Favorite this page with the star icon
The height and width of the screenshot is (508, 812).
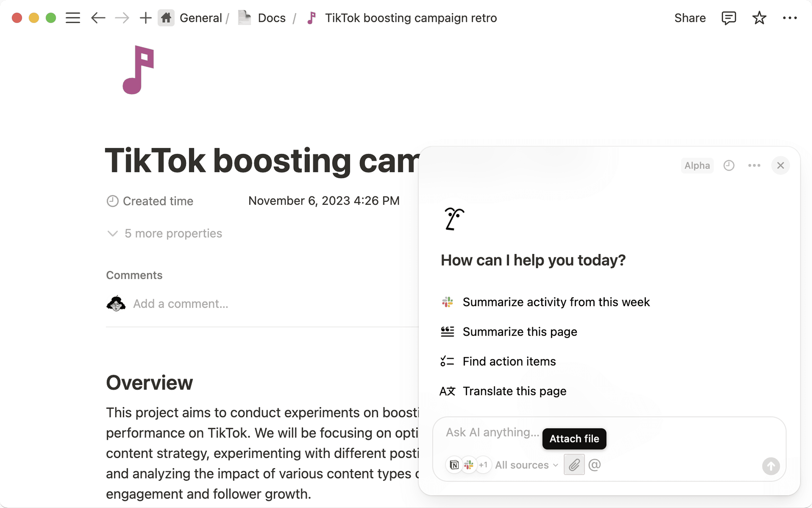[759, 18]
